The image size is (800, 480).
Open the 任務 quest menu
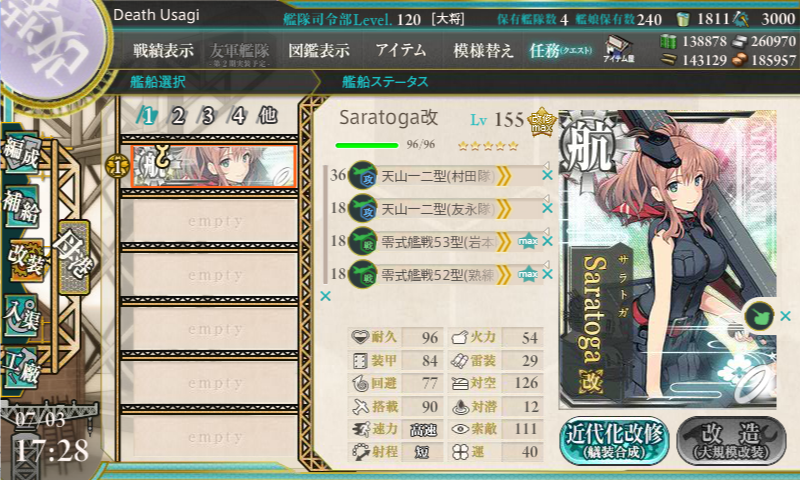click(561, 50)
